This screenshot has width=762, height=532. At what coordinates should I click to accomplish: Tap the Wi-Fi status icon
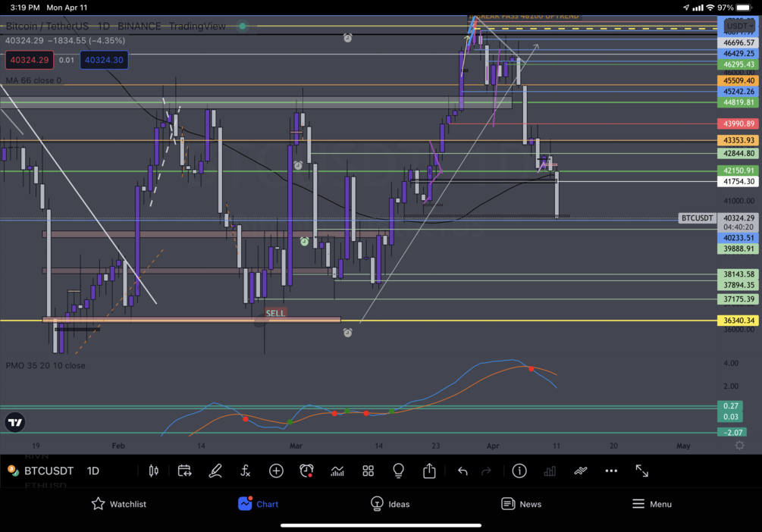(710, 8)
